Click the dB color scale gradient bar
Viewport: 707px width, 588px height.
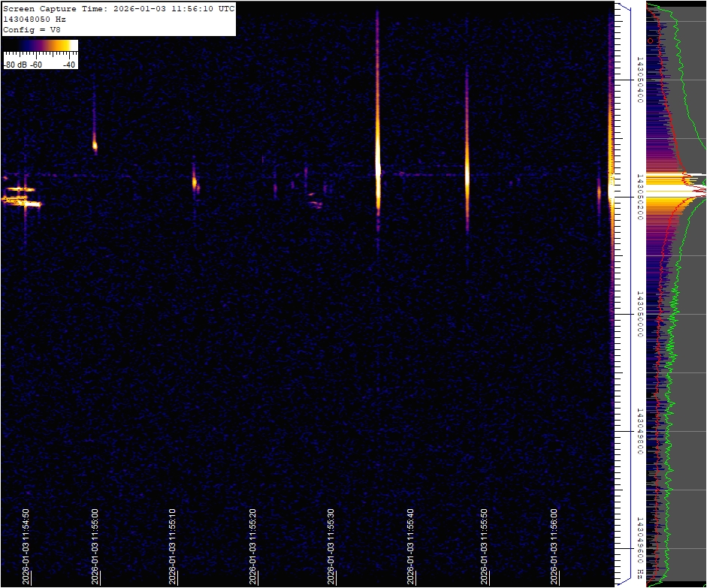pyautogui.click(x=41, y=46)
